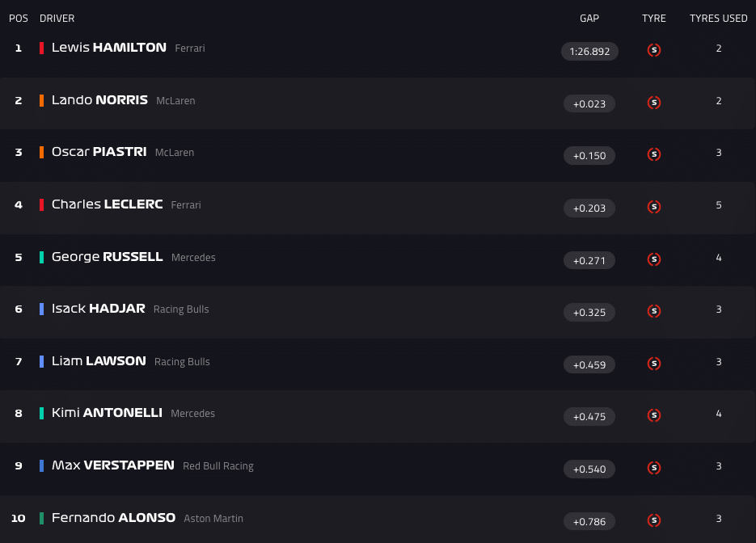Click Max Verstappen's soft tyre icon

(654, 468)
